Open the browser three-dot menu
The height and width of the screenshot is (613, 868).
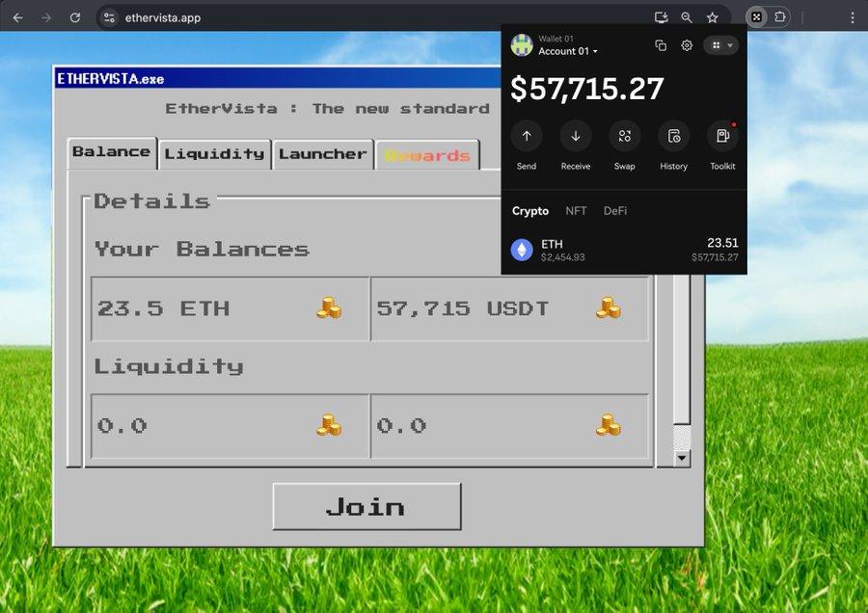tap(852, 17)
